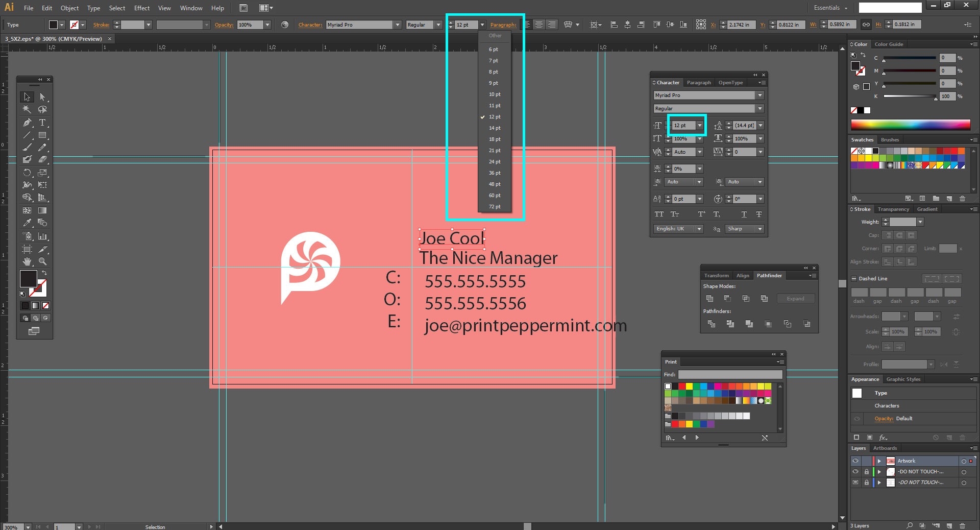Select the Hand tool
The width and height of the screenshot is (980, 530).
[x=27, y=261]
